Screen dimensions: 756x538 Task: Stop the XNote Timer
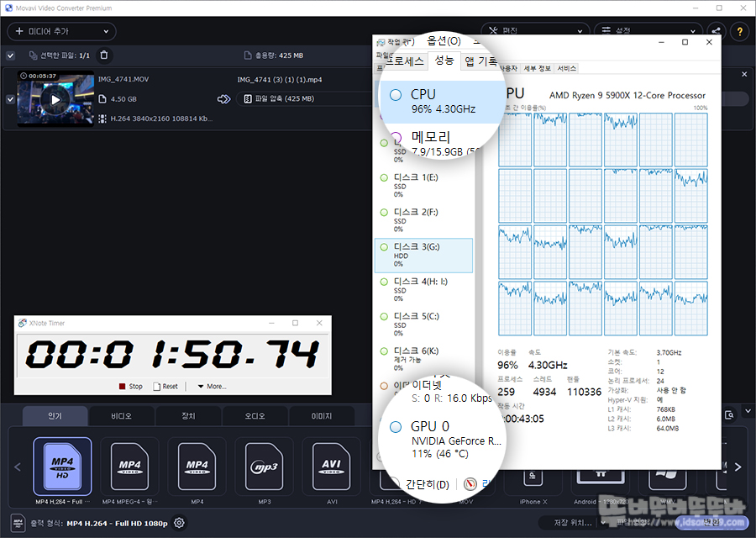point(131,386)
